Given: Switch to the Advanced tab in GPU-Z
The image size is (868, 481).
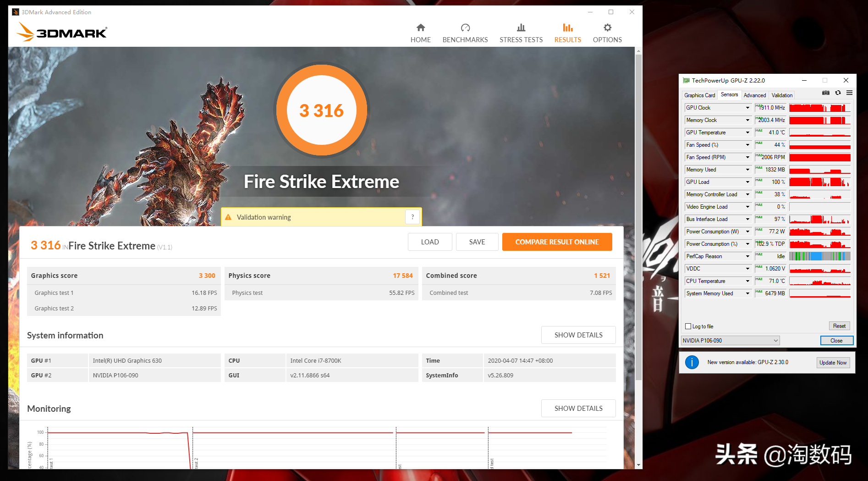Looking at the screenshot, I should point(754,95).
